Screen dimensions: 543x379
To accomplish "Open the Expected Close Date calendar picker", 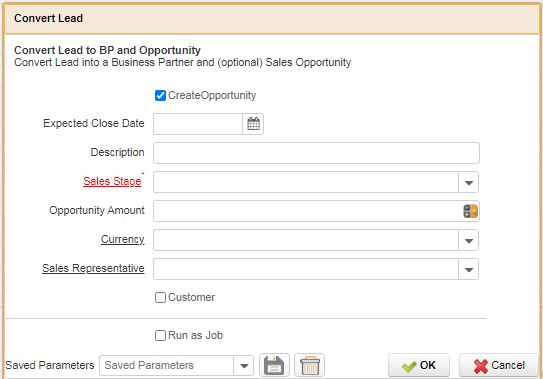I will click(253, 124).
